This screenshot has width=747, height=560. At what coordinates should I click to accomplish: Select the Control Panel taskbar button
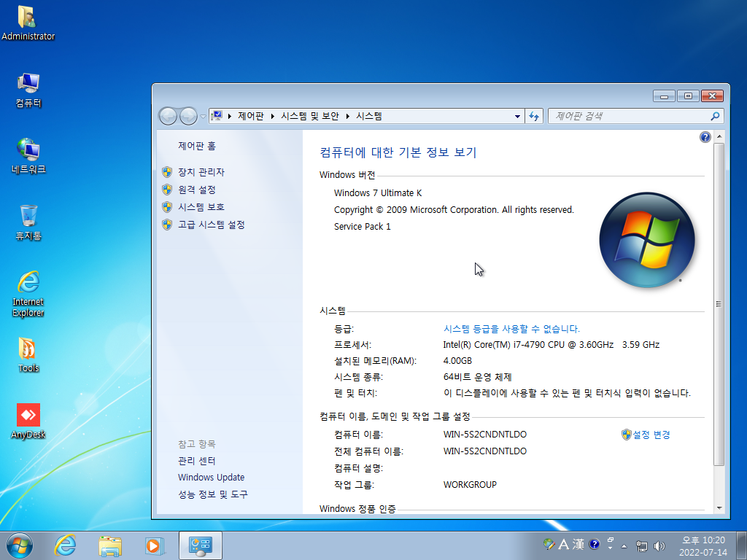201,545
